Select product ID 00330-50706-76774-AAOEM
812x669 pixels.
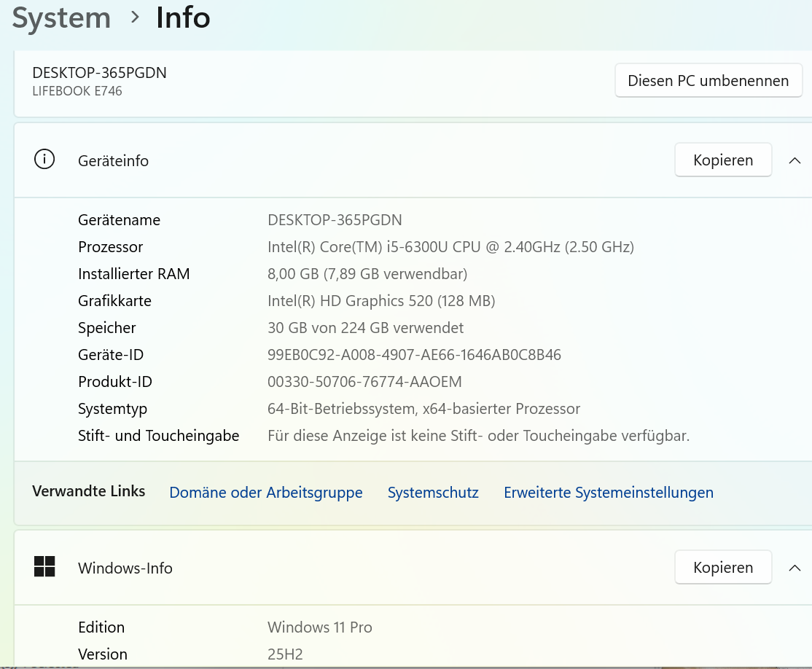pos(364,382)
